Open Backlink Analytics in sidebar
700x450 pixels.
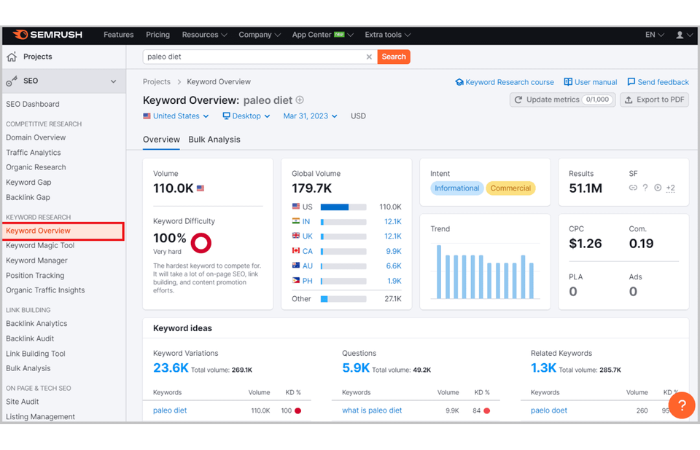(x=37, y=324)
